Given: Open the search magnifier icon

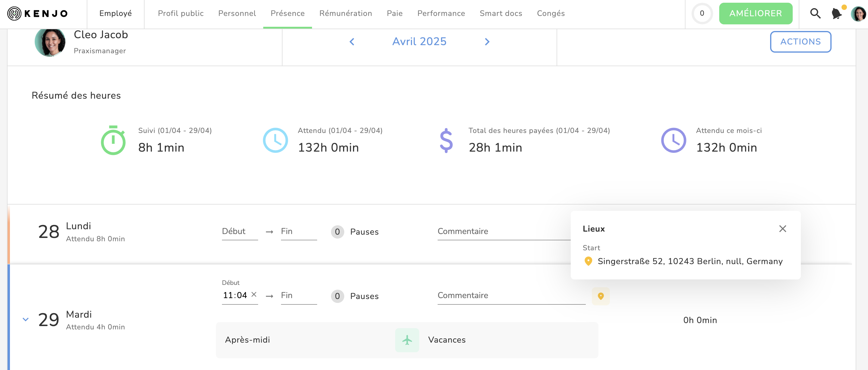Looking at the screenshot, I should click(815, 14).
